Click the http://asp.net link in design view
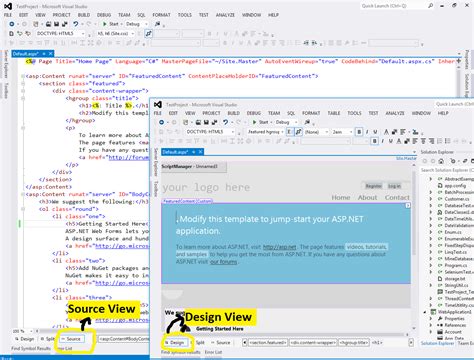The image size is (474, 360). 279,247
